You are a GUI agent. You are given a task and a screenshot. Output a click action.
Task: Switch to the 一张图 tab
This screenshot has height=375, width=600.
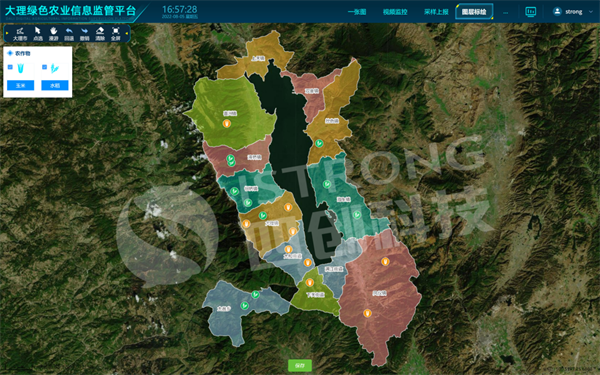[357, 12]
